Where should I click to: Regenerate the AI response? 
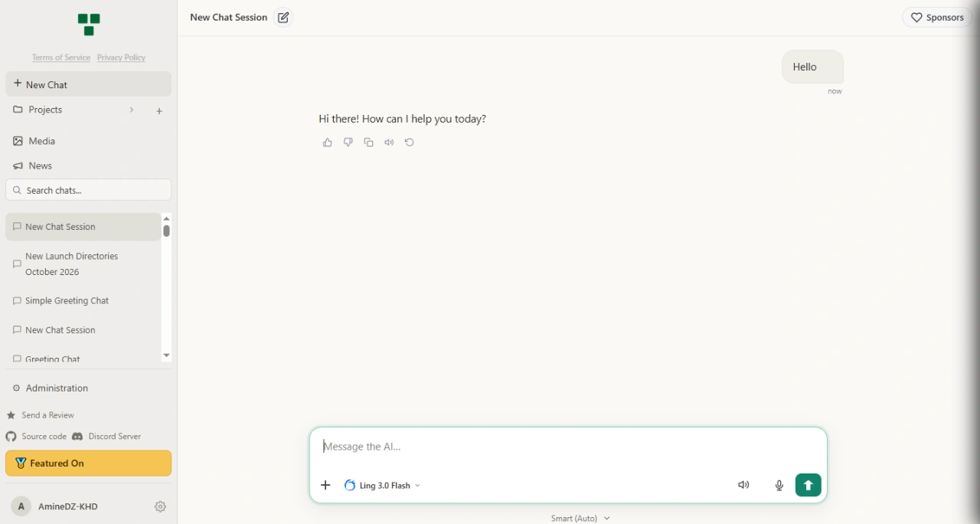(x=410, y=142)
